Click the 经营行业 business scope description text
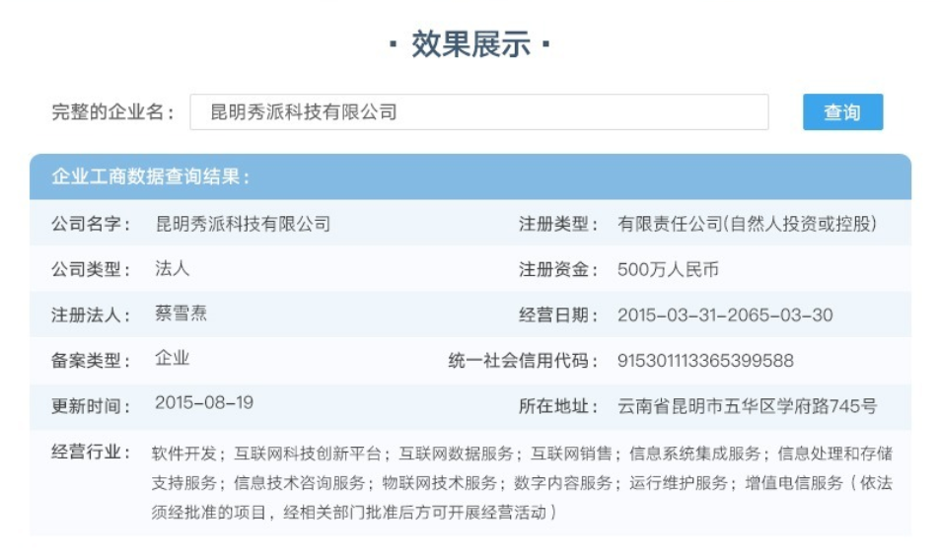 (x=521, y=483)
